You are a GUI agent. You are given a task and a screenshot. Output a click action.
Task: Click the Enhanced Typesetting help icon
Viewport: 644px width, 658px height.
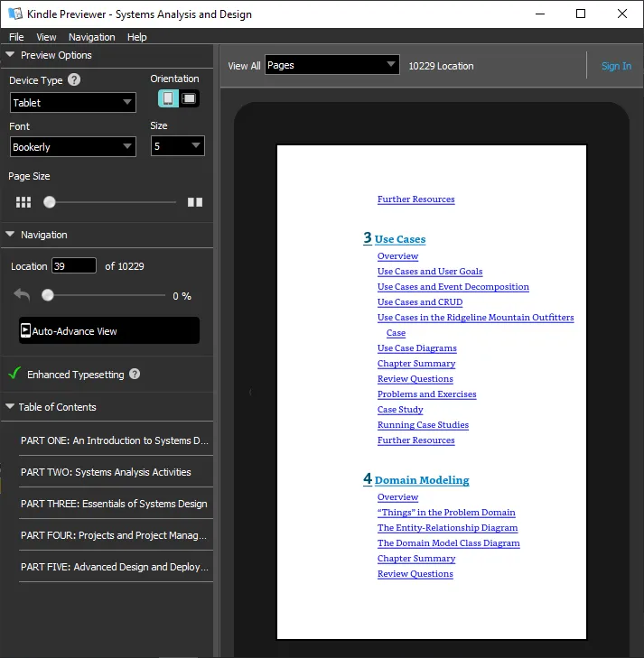[135, 374]
